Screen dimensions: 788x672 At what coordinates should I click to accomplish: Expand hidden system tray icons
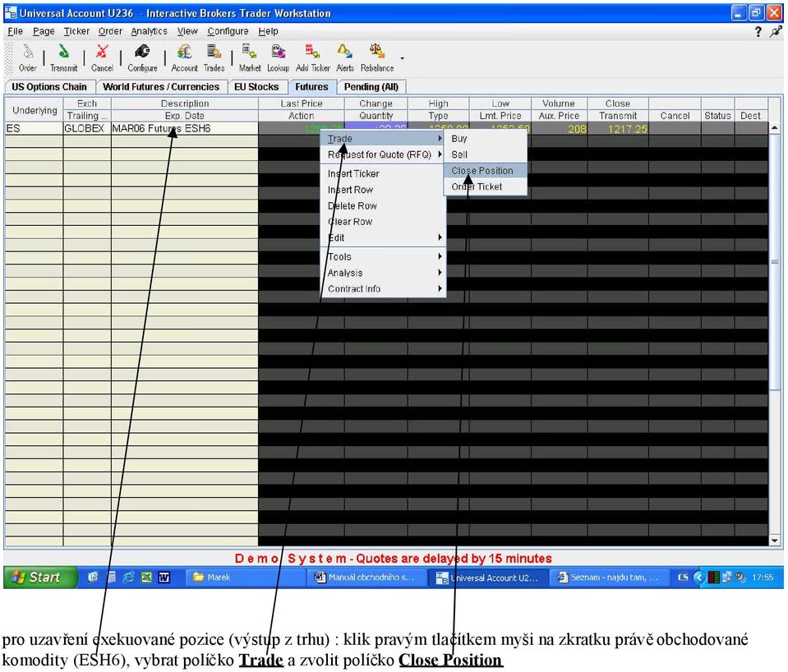[698, 577]
